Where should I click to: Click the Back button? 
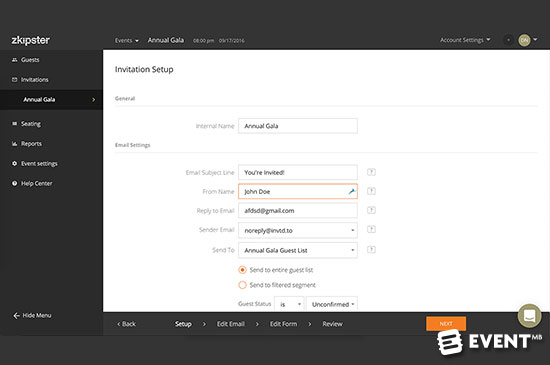pyautogui.click(x=126, y=324)
